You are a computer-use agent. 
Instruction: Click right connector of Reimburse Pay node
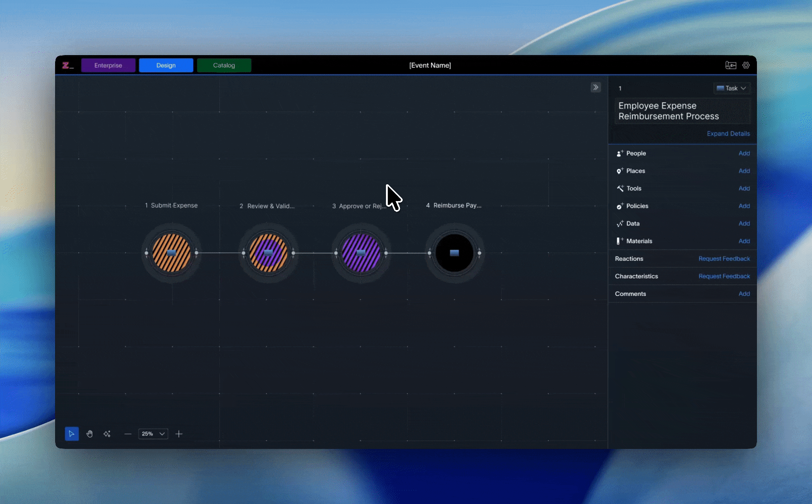pos(479,253)
